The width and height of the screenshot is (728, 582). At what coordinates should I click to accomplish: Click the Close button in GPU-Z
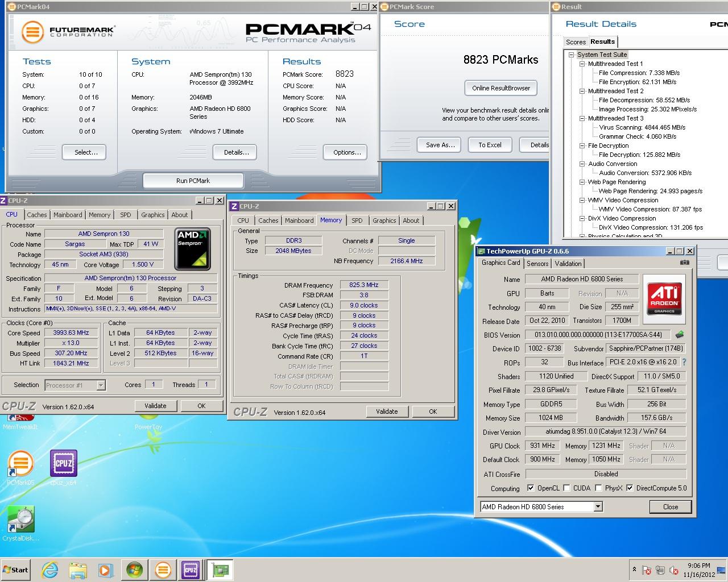(671, 507)
